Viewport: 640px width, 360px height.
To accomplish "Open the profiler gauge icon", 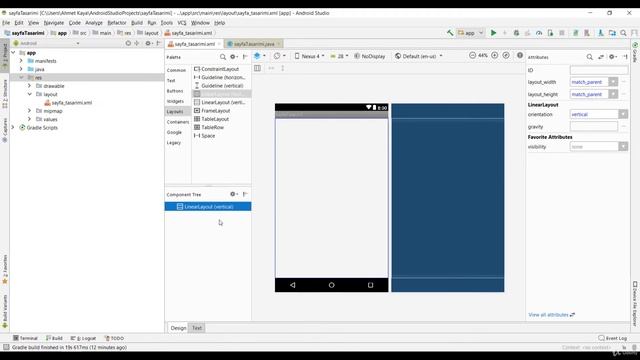I will click(539, 33).
